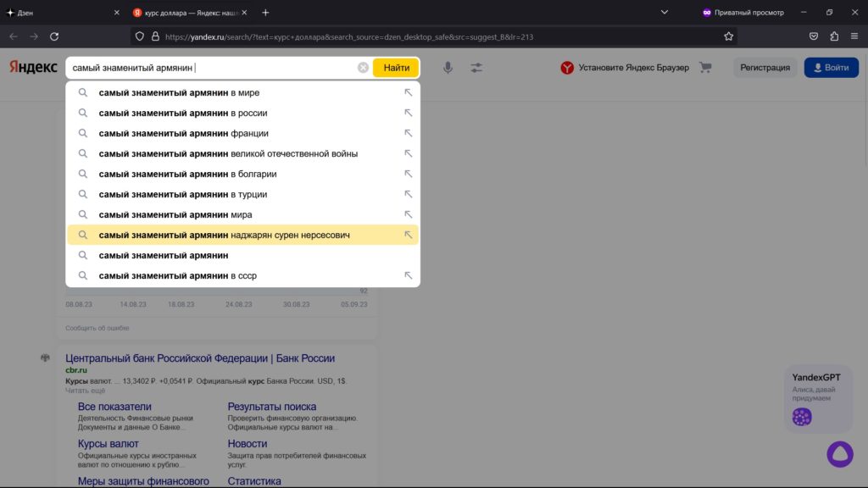The width and height of the screenshot is (868, 488).
Task: Open the Статистика sitelink
Action: [254, 481]
